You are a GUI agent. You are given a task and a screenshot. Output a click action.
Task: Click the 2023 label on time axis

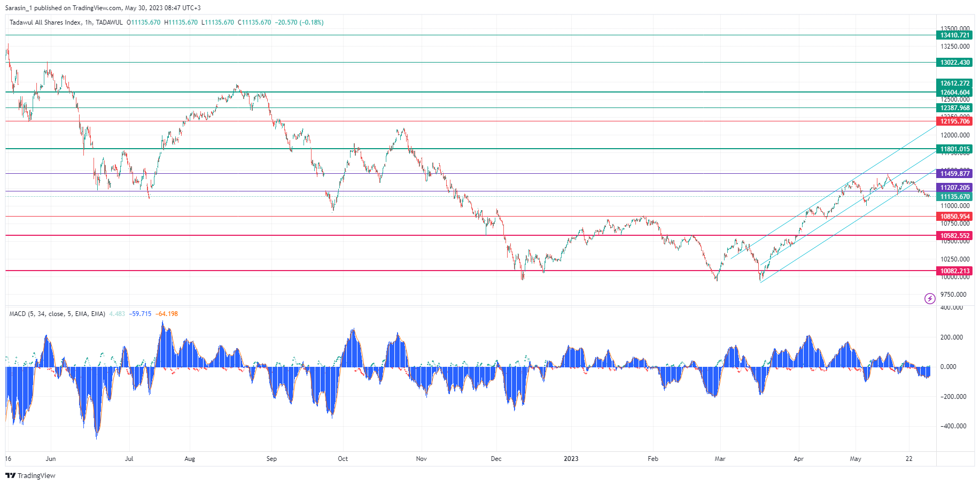[x=571, y=459]
